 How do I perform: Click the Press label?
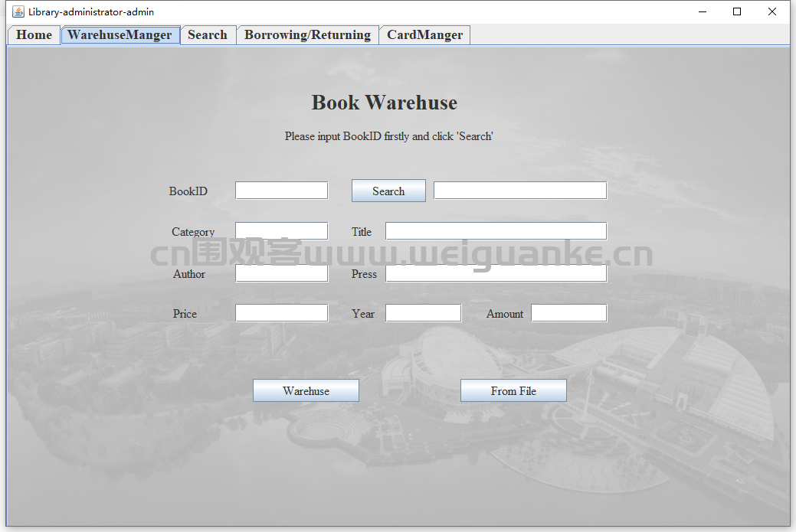364,274
